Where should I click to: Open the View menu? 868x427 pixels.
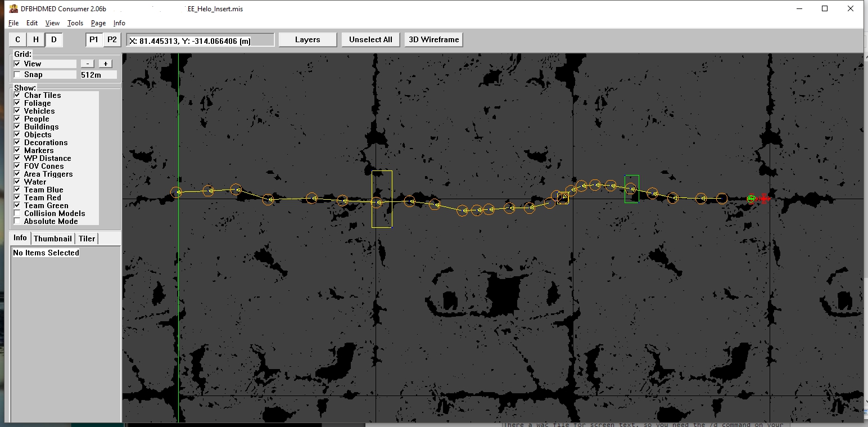(52, 23)
